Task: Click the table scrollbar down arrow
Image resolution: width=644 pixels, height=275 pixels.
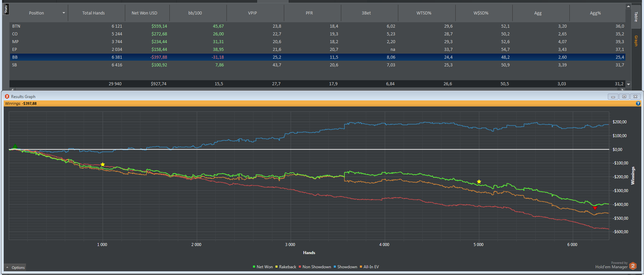Action: click(628, 84)
